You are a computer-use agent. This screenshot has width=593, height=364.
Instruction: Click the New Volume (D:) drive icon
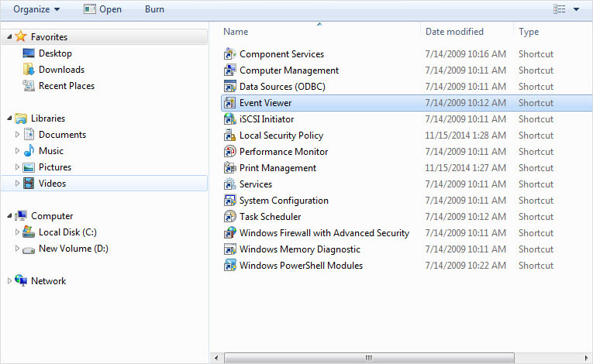click(29, 249)
